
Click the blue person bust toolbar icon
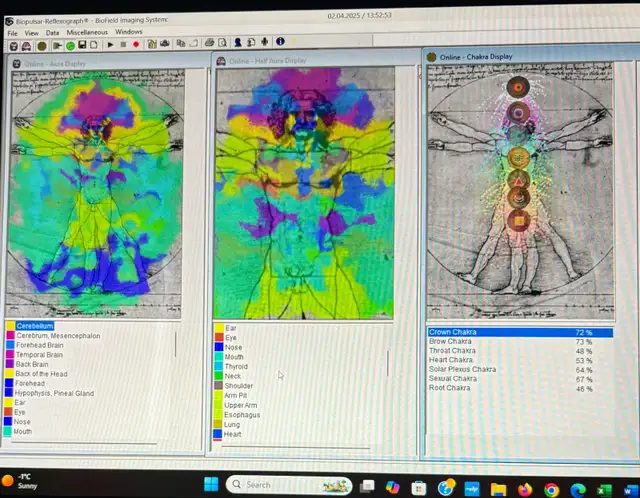238,42
